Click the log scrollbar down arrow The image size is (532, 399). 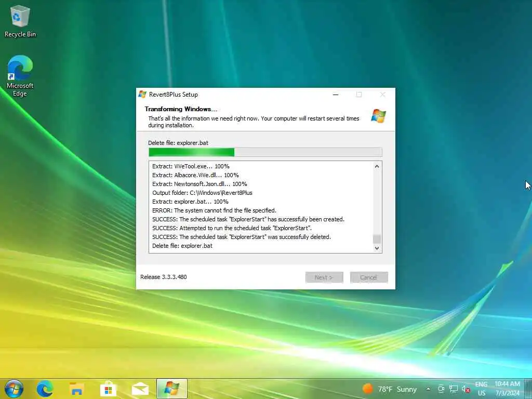coord(377,248)
